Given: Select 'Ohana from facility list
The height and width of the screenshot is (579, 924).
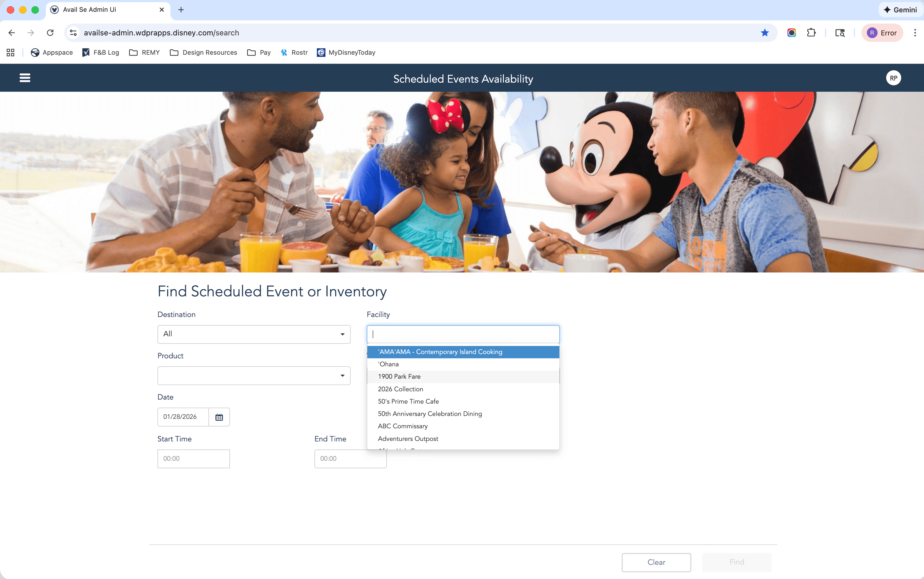Looking at the screenshot, I should [x=388, y=364].
